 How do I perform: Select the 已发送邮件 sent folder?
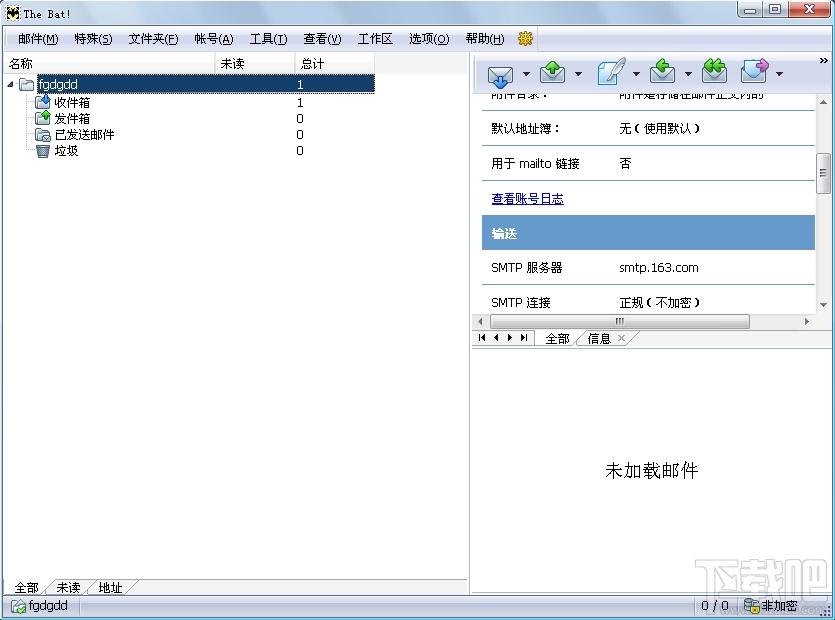pyautogui.click(x=84, y=134)
